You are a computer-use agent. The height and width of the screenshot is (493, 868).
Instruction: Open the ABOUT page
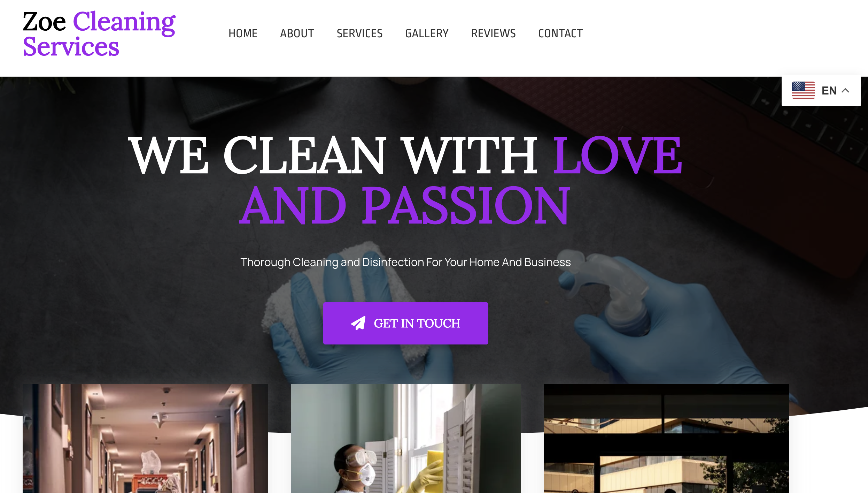[297, 33]
